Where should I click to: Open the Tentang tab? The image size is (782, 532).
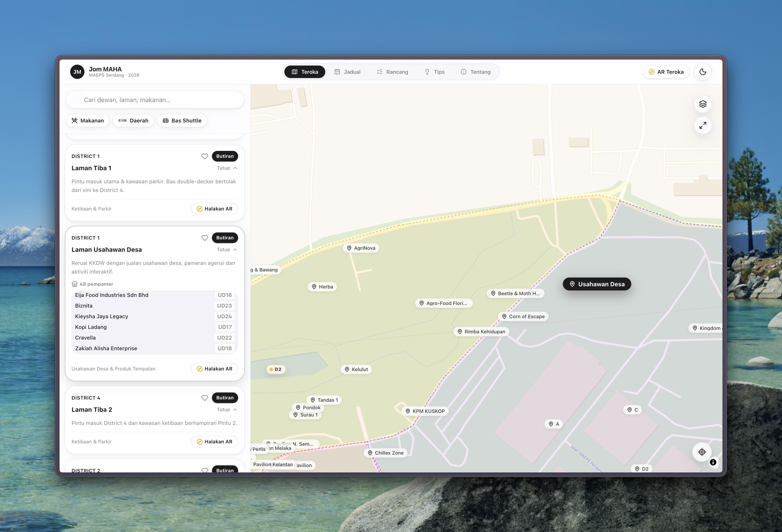pos(475,72)
